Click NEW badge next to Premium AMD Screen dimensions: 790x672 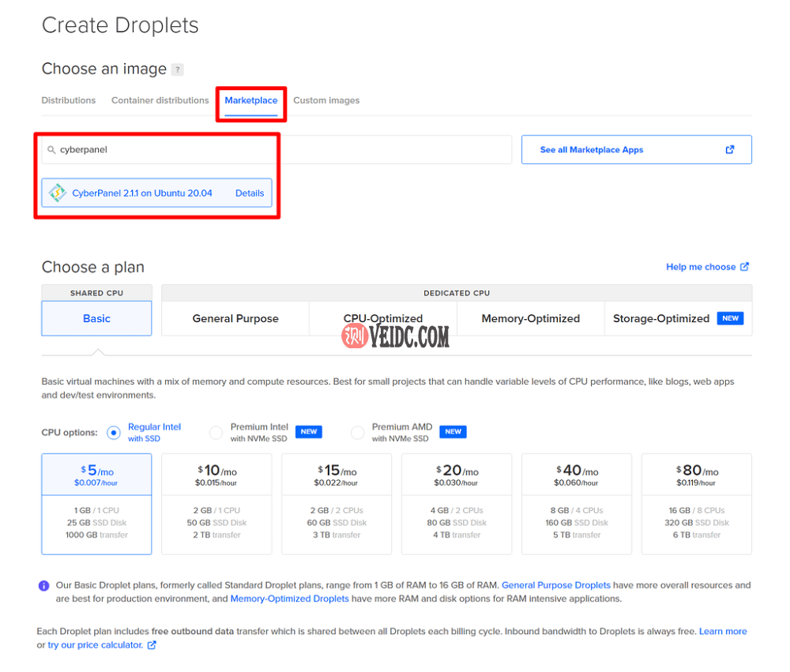tap(453, 432)
